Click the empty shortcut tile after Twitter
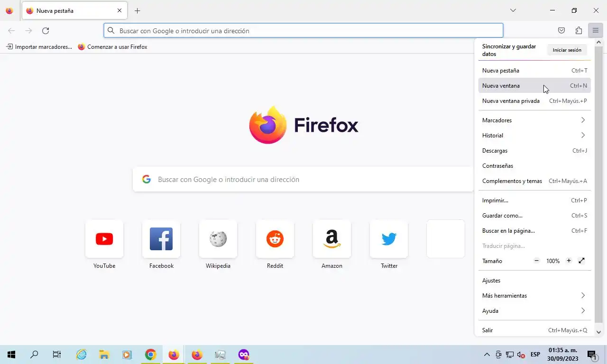607x364 pixels. (446, 239)
